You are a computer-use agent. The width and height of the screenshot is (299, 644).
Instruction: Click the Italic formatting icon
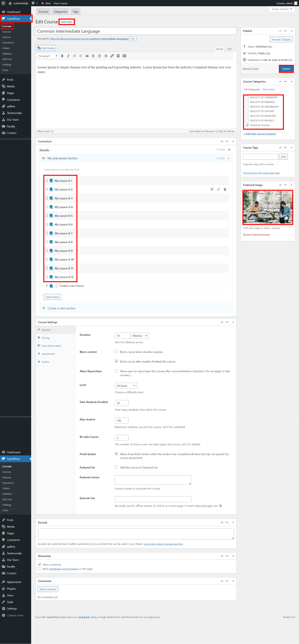[68, 56]
